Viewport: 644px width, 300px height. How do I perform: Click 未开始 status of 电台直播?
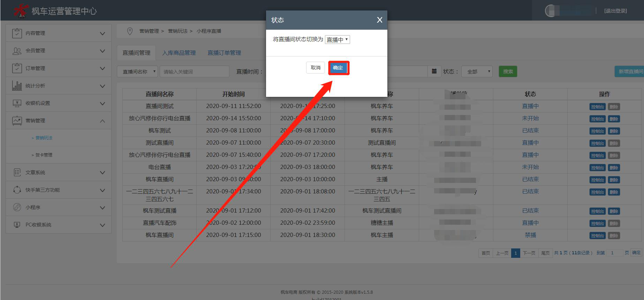click(x=530, y=167)
